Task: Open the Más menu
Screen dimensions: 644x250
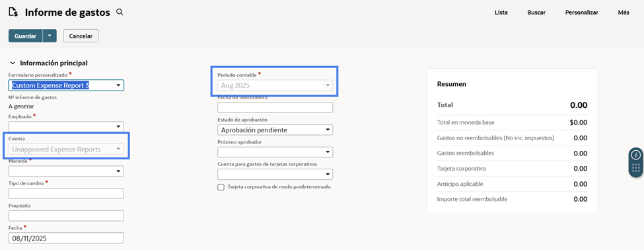Action: point(624,13)
